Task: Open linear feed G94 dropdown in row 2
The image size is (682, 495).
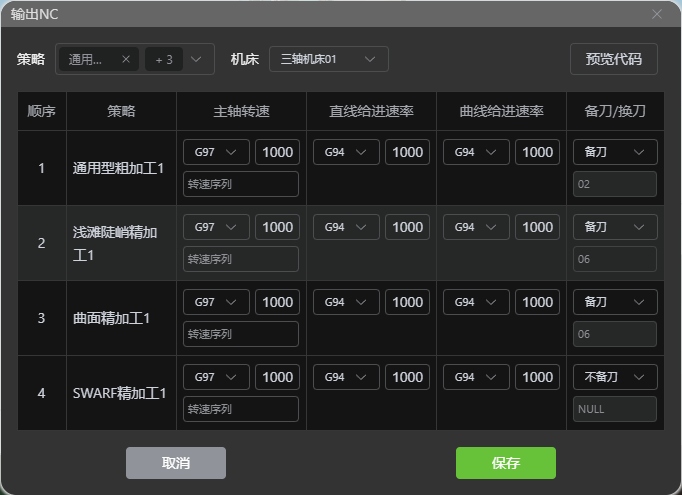Action: (346, 227)
